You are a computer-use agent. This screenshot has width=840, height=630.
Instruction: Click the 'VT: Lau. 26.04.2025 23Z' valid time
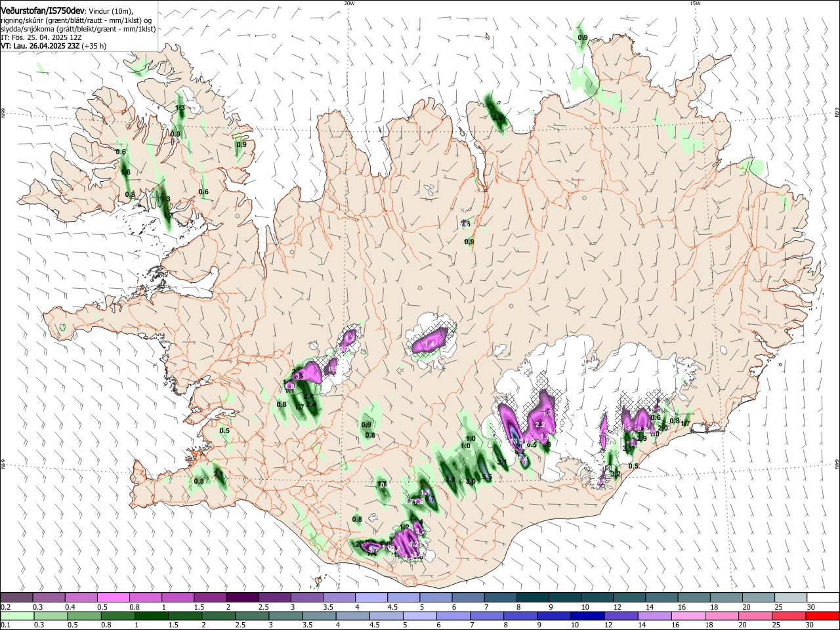40,46
